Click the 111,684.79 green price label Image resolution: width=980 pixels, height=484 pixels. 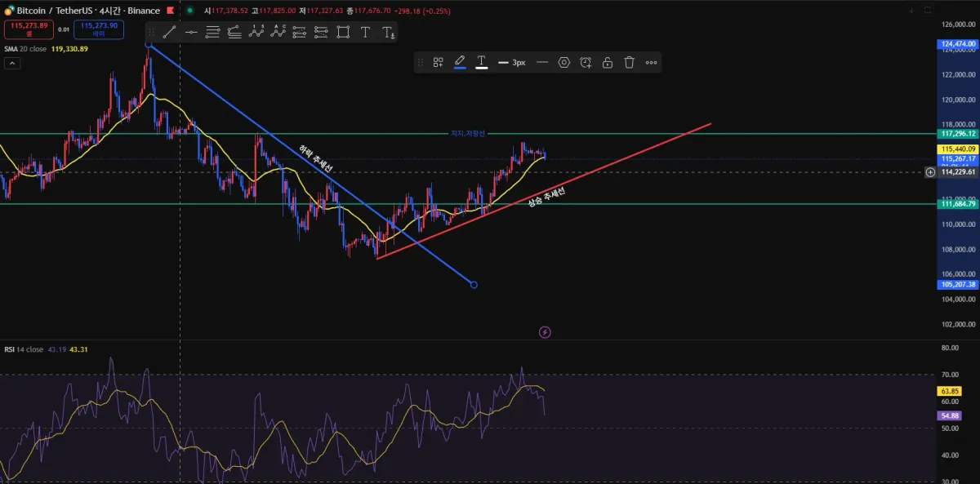959,204
